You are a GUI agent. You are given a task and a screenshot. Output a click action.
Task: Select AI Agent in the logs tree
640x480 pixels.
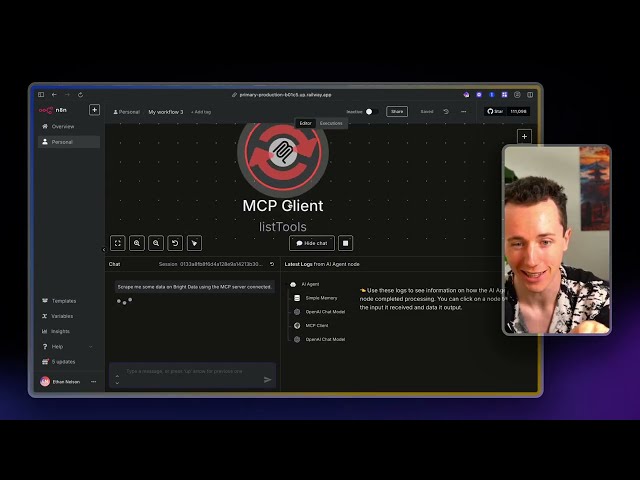click(x=306, y=284)
